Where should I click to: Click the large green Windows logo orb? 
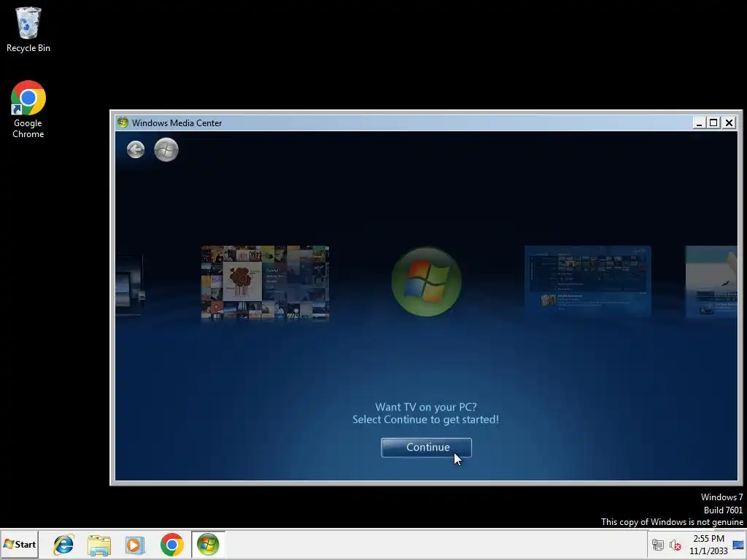[426, 281]
